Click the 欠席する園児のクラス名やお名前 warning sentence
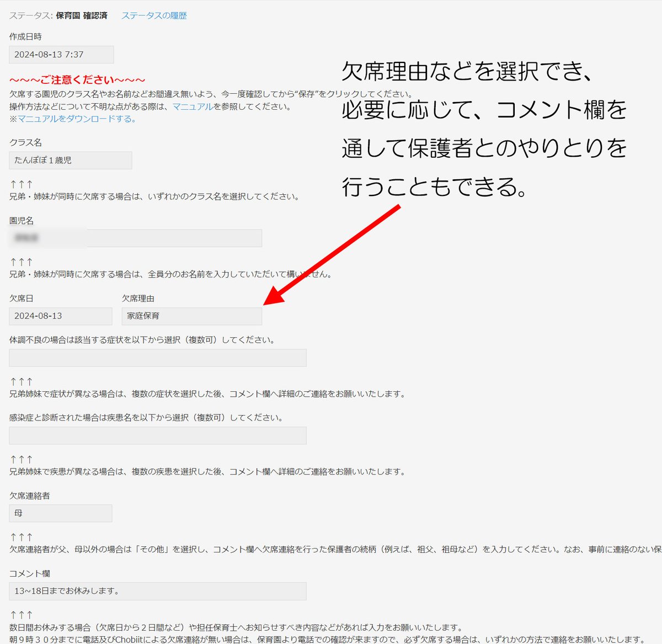Screen dimensions: 662x644 click(x=211, y=94)
